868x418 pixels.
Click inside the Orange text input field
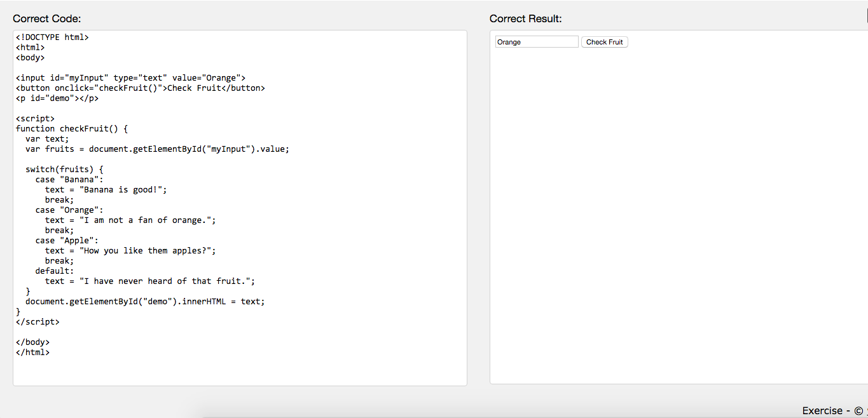coord(536,41)
